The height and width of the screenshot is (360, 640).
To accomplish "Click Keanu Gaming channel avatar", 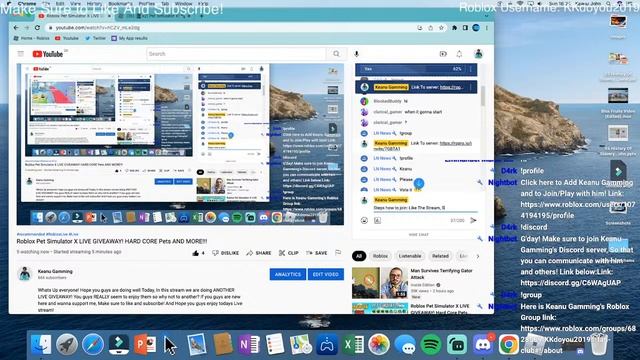I will [x=24, y=274].
